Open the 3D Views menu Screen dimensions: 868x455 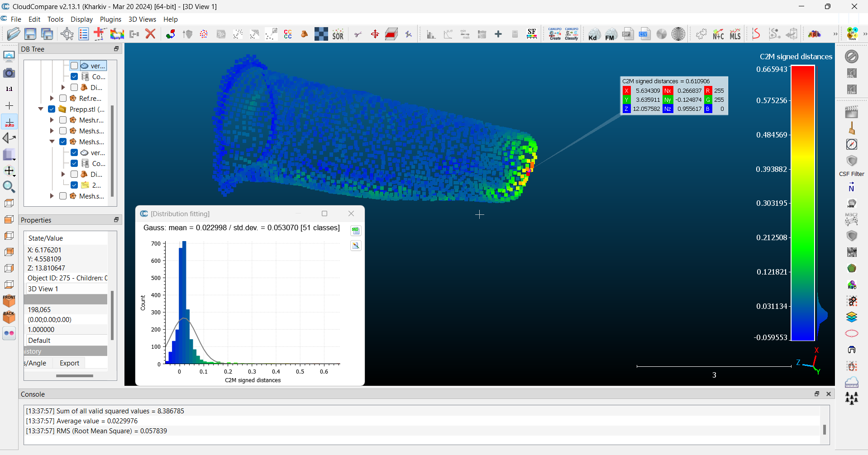pos(142,19)
